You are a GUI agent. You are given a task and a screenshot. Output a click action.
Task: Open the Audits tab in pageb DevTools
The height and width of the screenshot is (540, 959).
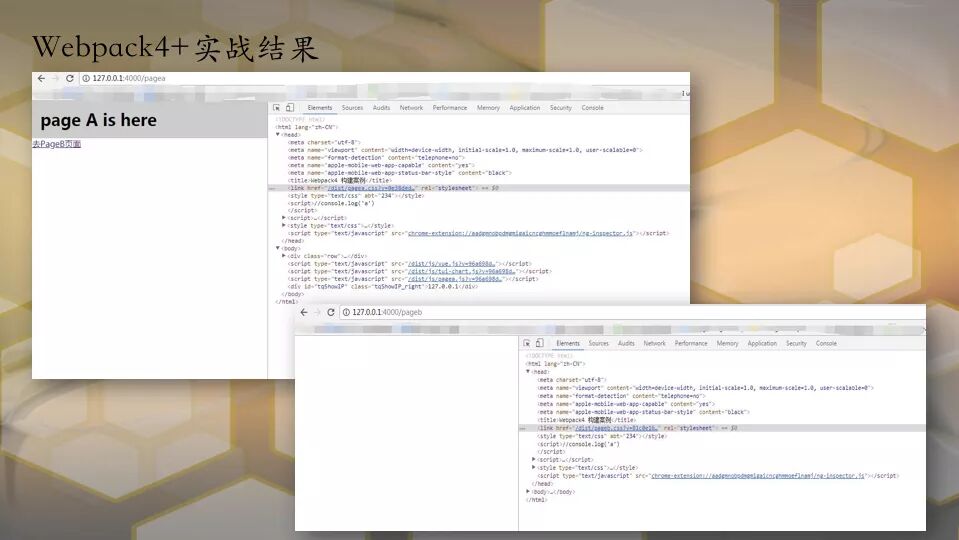point(626,344)
